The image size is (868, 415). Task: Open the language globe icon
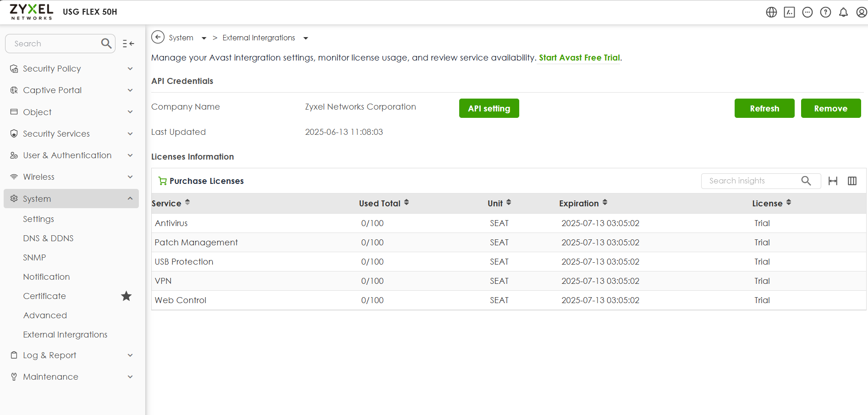771,12
